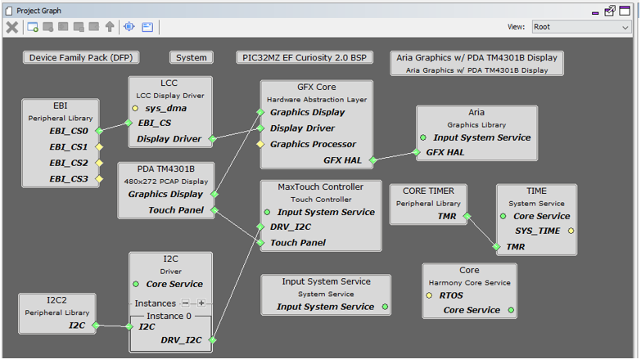Click the EBI_CS1 yellow diamond connector
This screenshot has width=641, height=364.
point(99,146)
